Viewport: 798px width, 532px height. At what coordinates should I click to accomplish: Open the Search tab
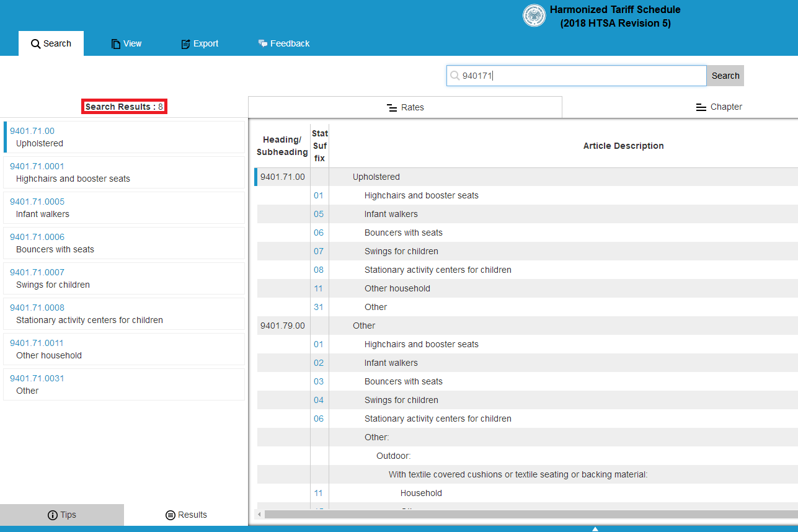(x=51, y=43)
